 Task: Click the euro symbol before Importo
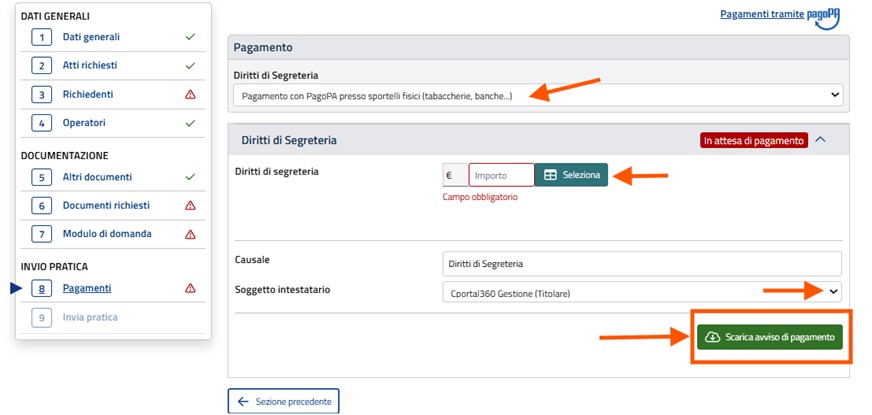tap(455, 175)
